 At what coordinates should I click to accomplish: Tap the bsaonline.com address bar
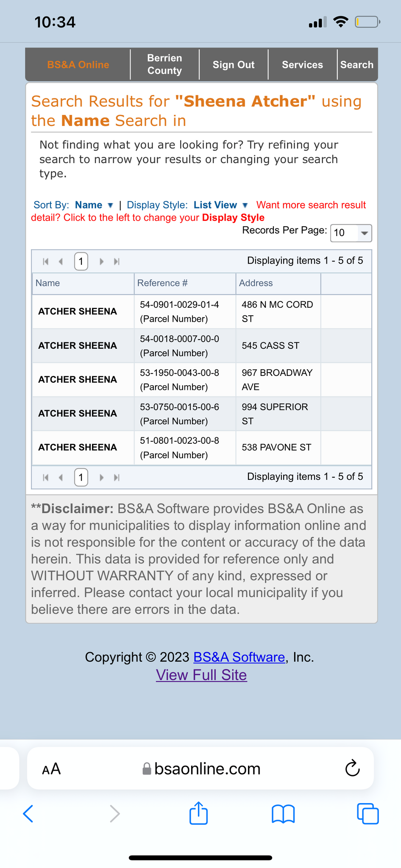(x=207, y=769)
